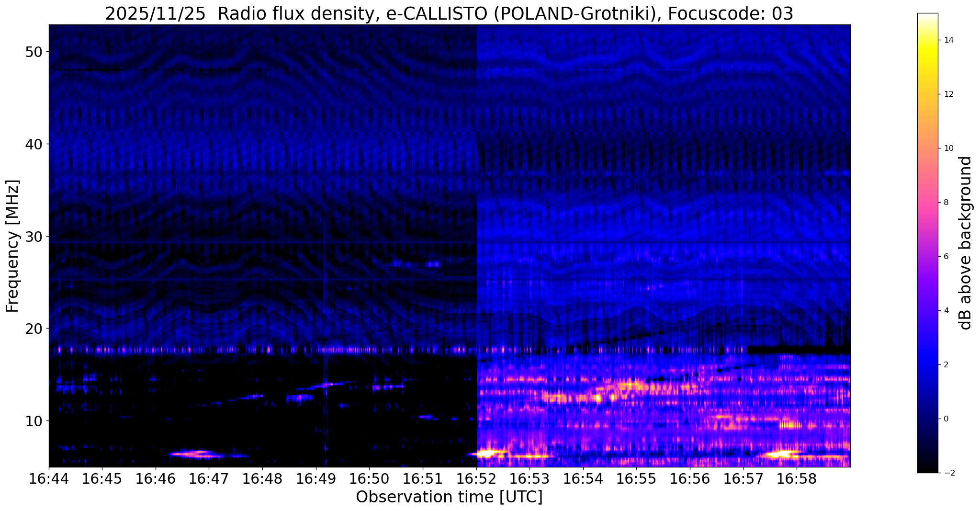Select the 16:44 time tick label
This screenshot has width=980, height=511.
pyautogui.click(x=49, y=478)
